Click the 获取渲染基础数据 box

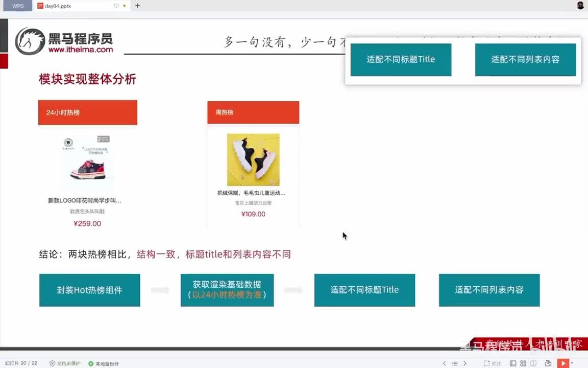click(x=227, y=290)
